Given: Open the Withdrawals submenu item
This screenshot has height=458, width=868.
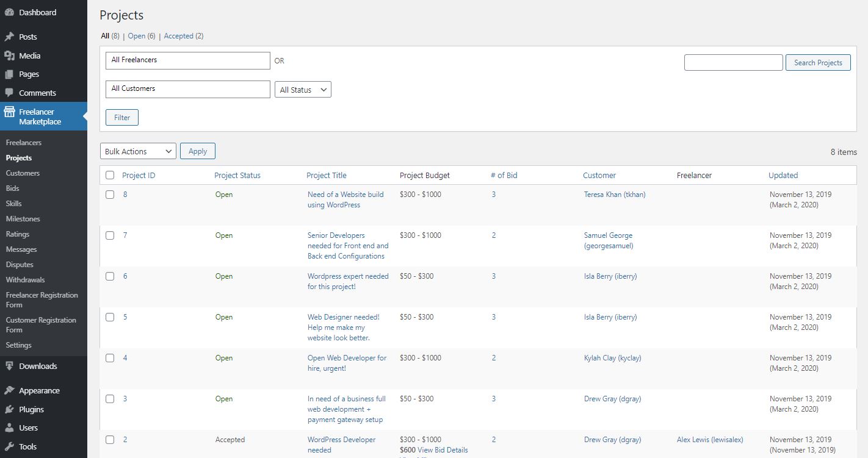Looking at the screenshot, I should (25, 280).
